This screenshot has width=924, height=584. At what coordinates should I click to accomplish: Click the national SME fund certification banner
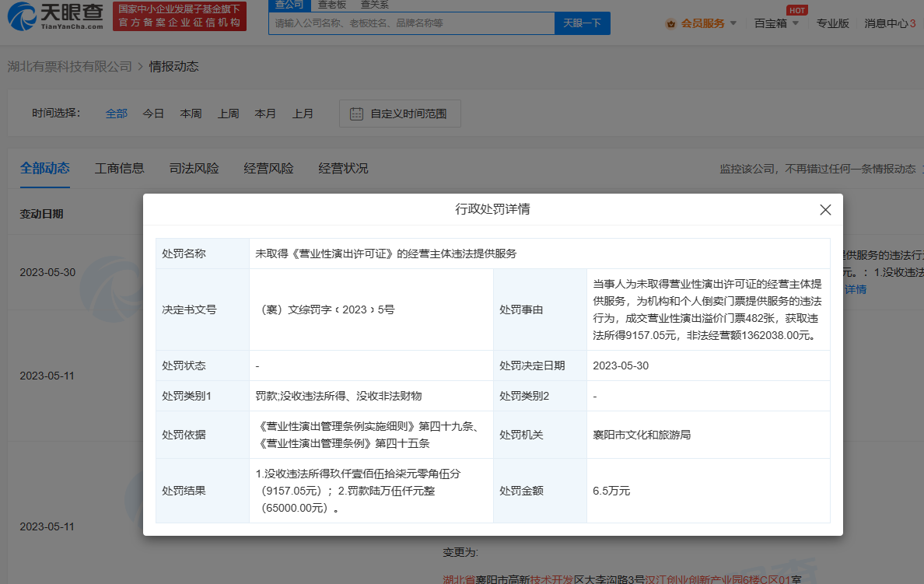(x=180, y=15)
